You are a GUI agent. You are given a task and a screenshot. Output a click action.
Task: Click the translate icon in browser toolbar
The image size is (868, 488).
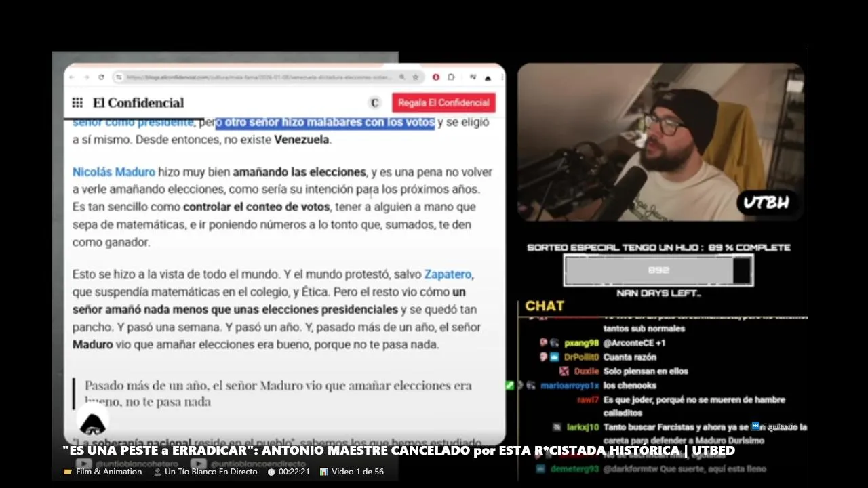pyautogui.click(x=473, y=77)
